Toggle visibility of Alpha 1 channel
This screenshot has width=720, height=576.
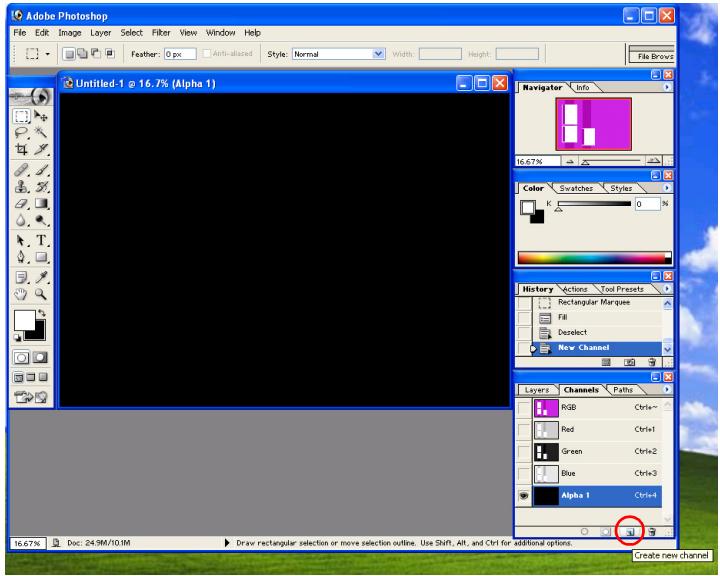coord(523,496)
